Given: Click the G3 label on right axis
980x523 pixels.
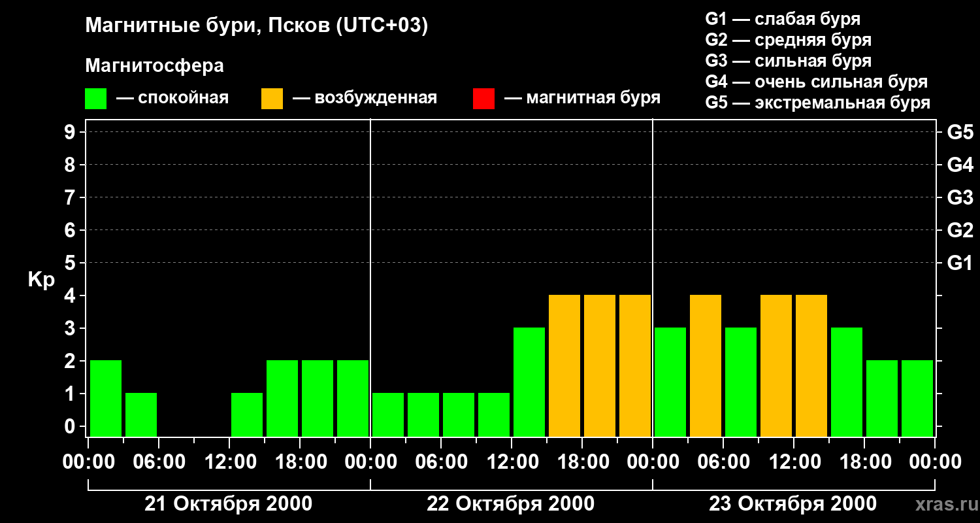Looking at the screenshot, I should [x=960, y=197].
